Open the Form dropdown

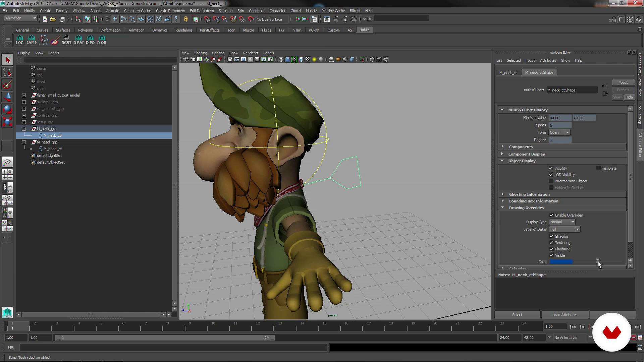tap(559, 132)
